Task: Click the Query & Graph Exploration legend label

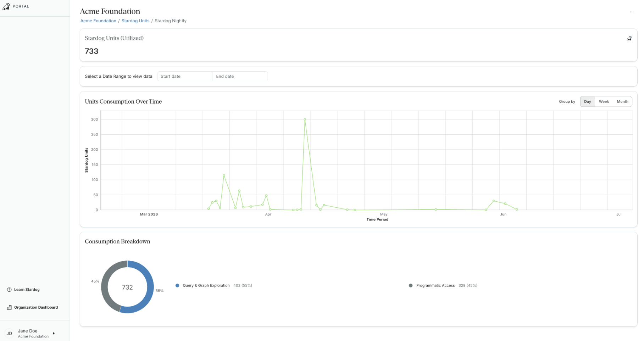Action: tap(206, 285)
